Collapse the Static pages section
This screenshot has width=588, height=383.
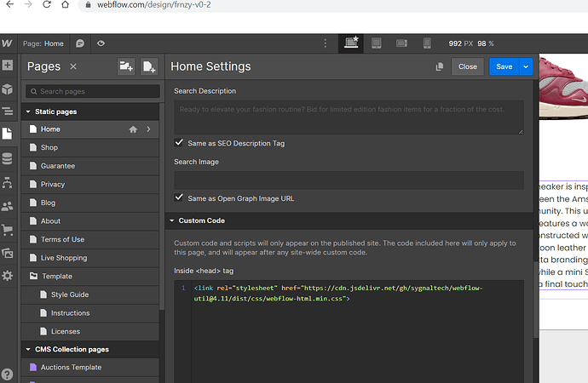28,111
